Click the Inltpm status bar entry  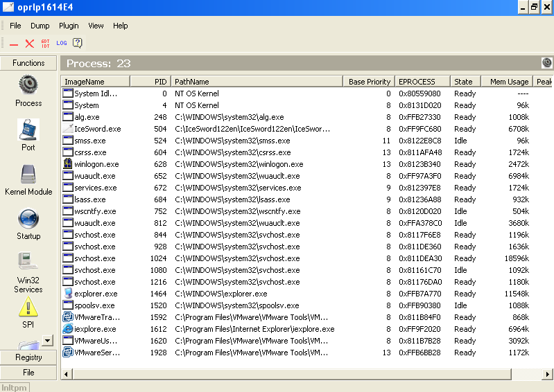point(14,387)
